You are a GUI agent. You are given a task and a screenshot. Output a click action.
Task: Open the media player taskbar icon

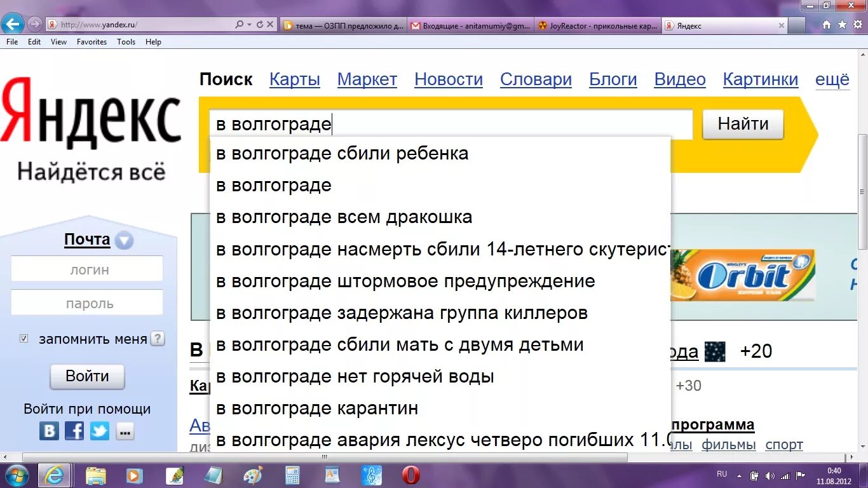coord(134,475)
